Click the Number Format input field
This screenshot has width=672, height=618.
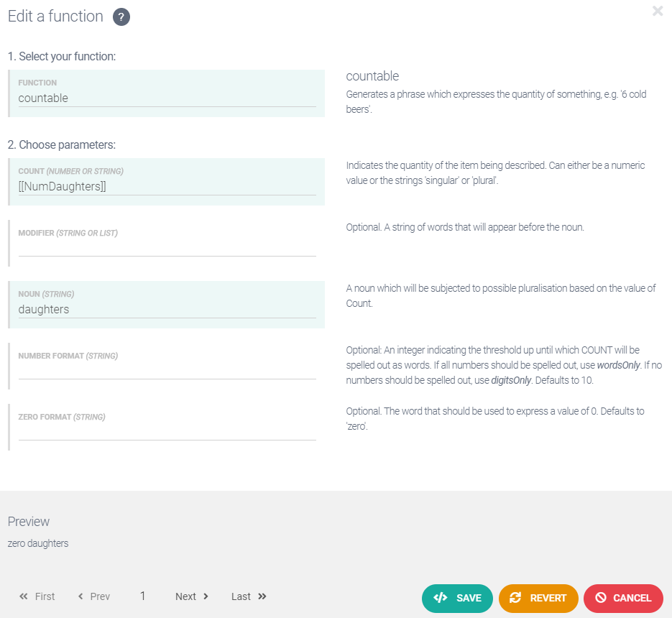pyautogui.click(x=167, y=371)
